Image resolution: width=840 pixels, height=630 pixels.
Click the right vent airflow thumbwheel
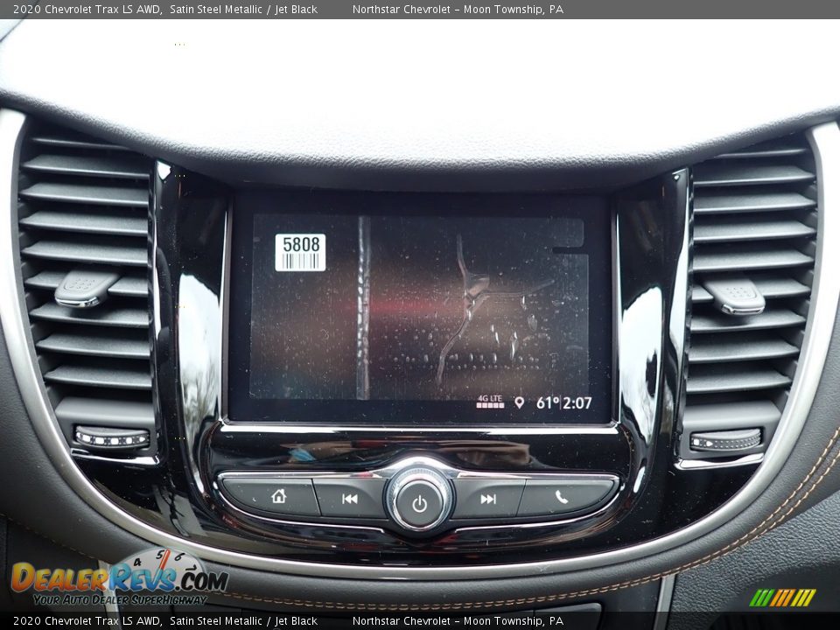click(725, 441)
